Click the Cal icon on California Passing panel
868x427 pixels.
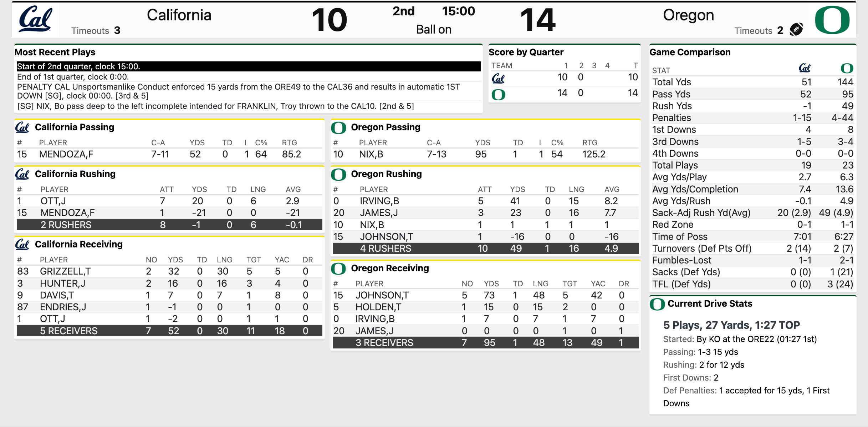point(22,127)
